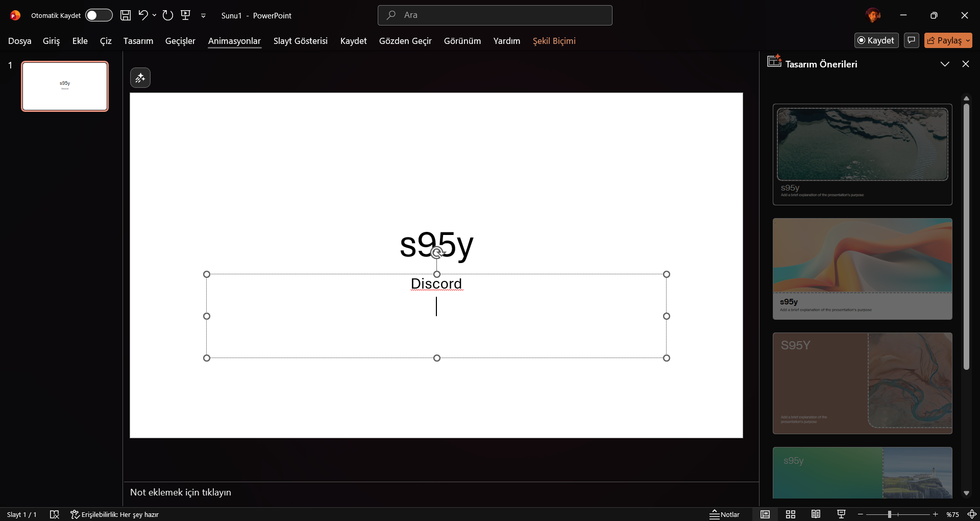This screenshot has width=980, height=521.
Task: Switch to Normal view icon
Action: coord(765,514)
